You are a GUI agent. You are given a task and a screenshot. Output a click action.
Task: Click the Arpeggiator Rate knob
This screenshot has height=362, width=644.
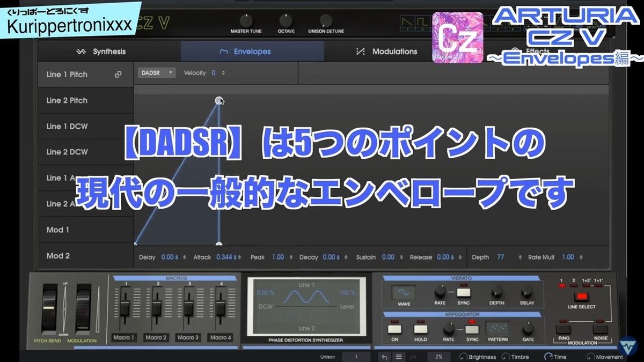[449, 328]
